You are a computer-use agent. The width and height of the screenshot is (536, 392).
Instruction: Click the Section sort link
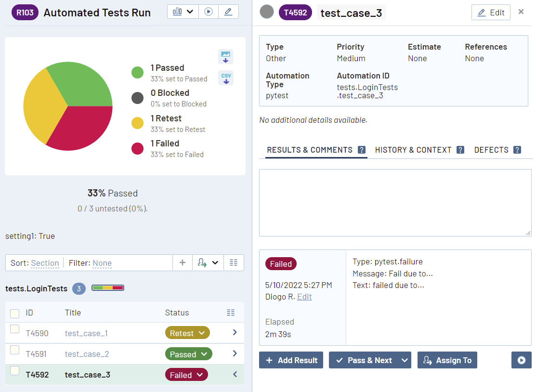point(45,263)
